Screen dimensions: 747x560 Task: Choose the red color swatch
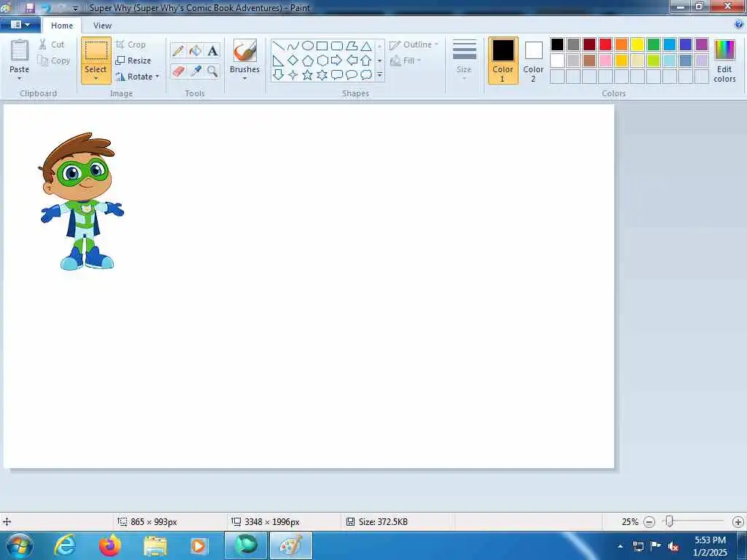point(605,44)
